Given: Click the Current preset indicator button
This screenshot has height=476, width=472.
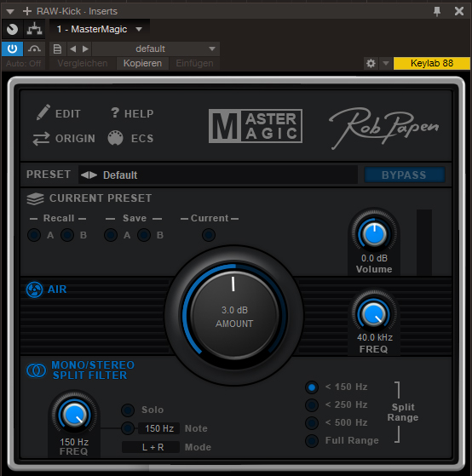Looking at the screenshot, I should click(209, 235).
